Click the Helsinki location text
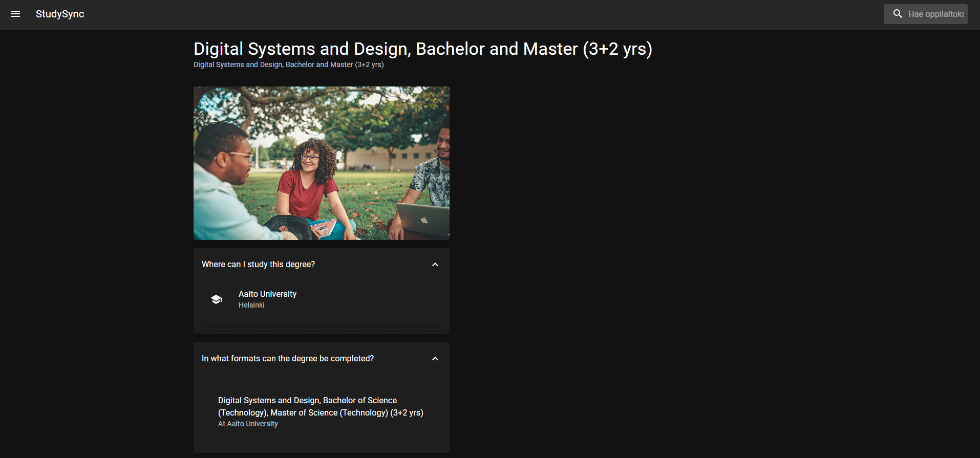Viewport: 980px width, 458px height. tap(251, 306)
